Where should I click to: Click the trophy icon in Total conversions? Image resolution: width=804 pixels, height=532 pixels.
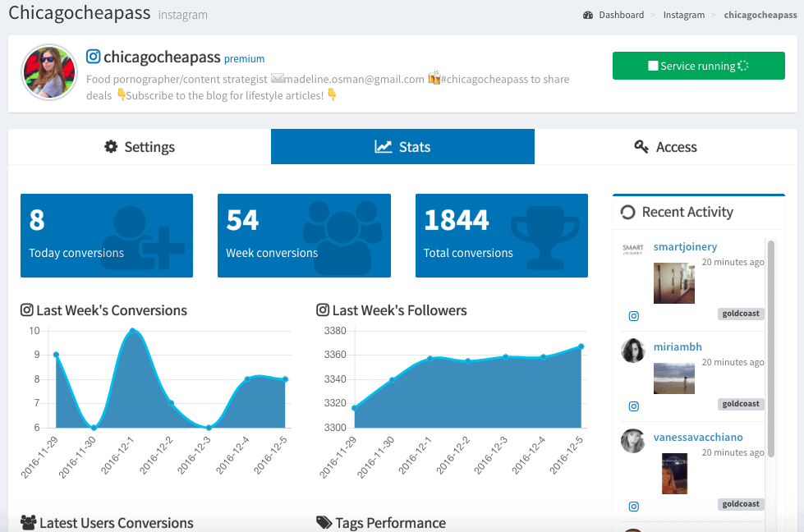pyautogui.click(x=545, y=238)
